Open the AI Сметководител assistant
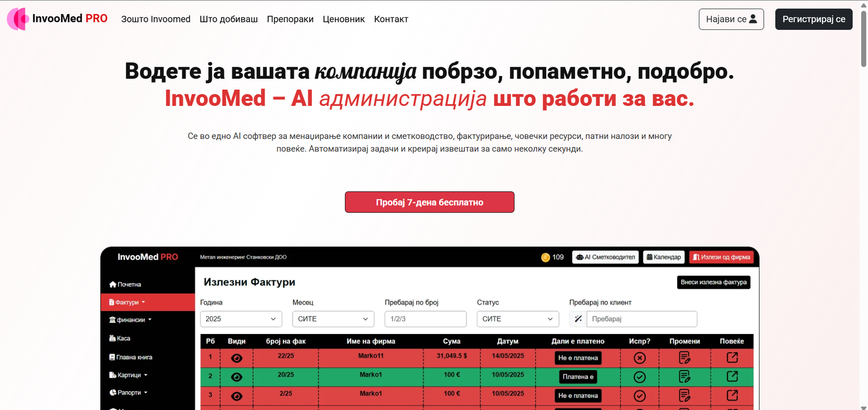The image size is (868, 410). tap(605, 257)
